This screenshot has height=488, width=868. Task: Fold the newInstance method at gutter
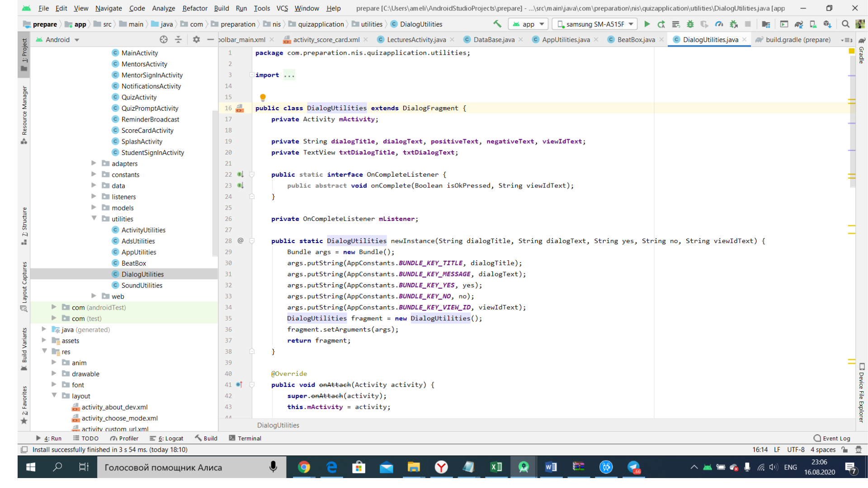click(x=252, y=241)
